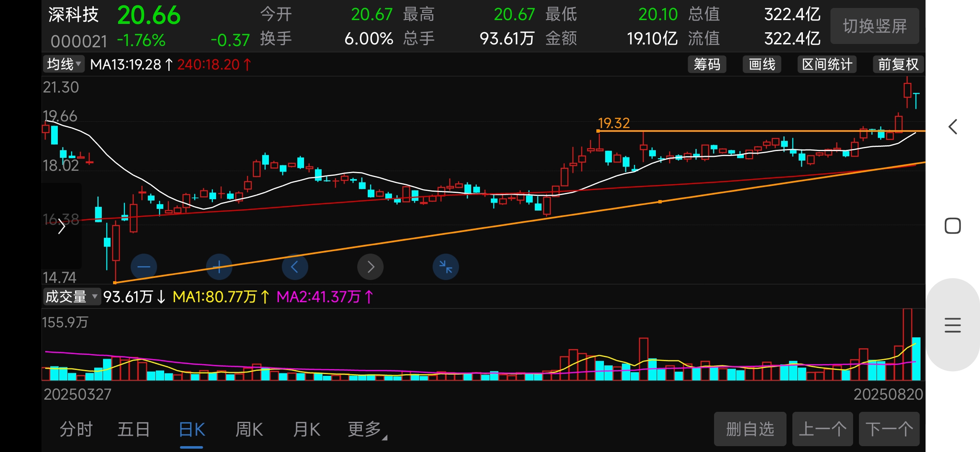980x452 pixels.
Task: Click 删自选 remove from watchlist
Action: coord(750,429)
